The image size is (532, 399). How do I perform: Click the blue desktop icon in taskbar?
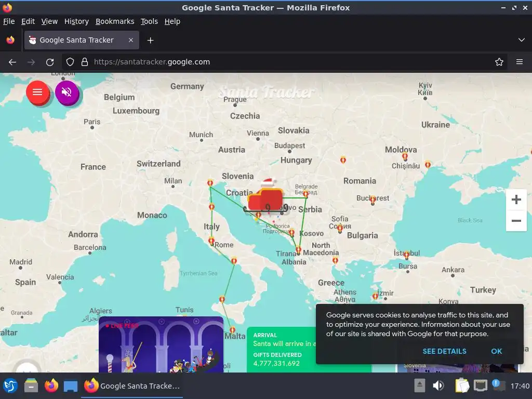pyautogui.click(x=71, y=386)
